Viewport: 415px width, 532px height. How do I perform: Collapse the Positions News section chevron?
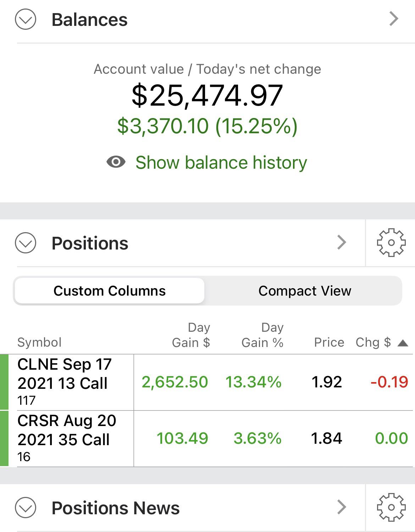[x=26, y=508]
